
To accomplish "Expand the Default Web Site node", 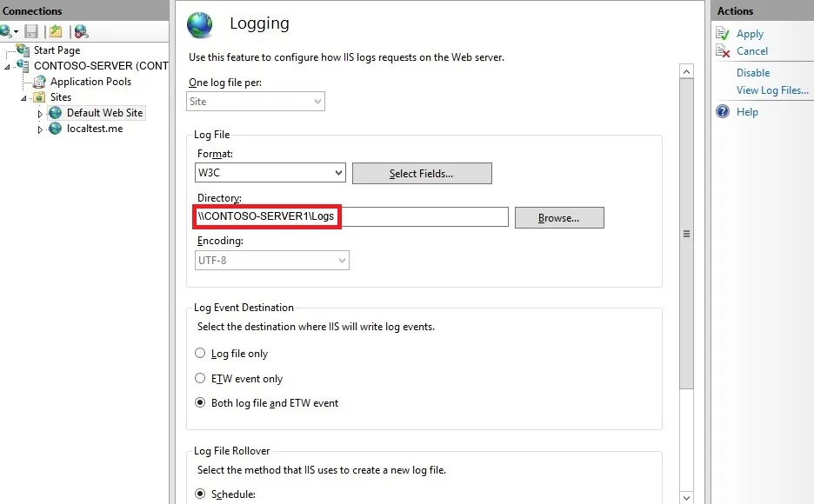I will tap(40, 114).
